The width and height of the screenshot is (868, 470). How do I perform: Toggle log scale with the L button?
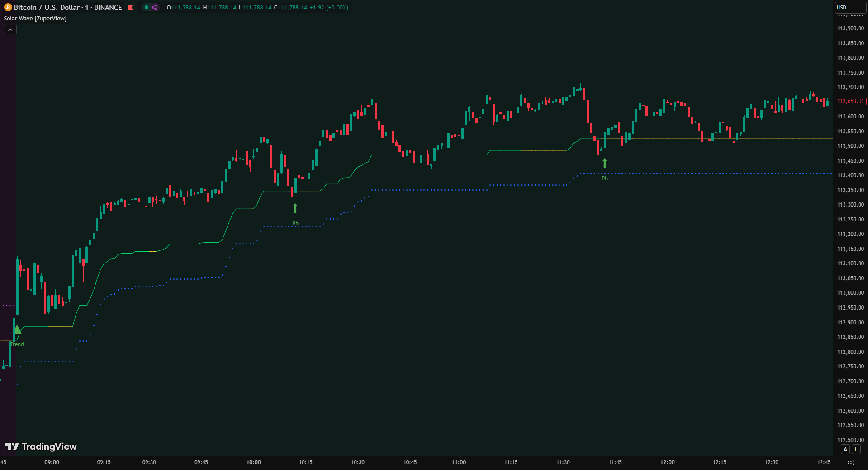856,449
